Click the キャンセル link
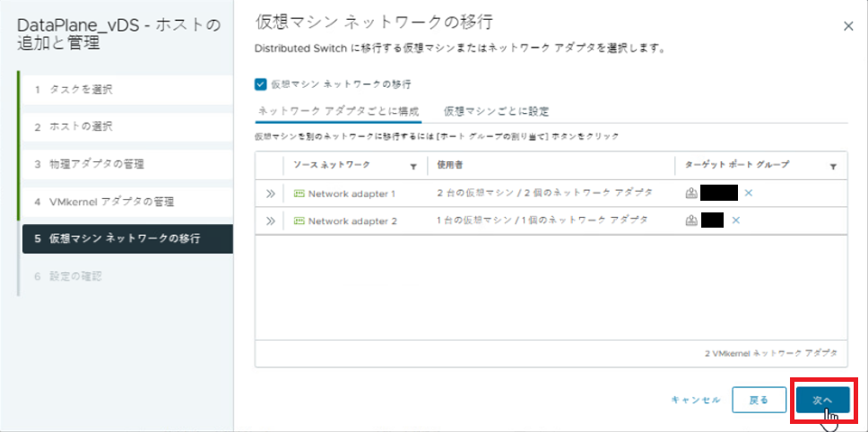 tap(695, 400)
